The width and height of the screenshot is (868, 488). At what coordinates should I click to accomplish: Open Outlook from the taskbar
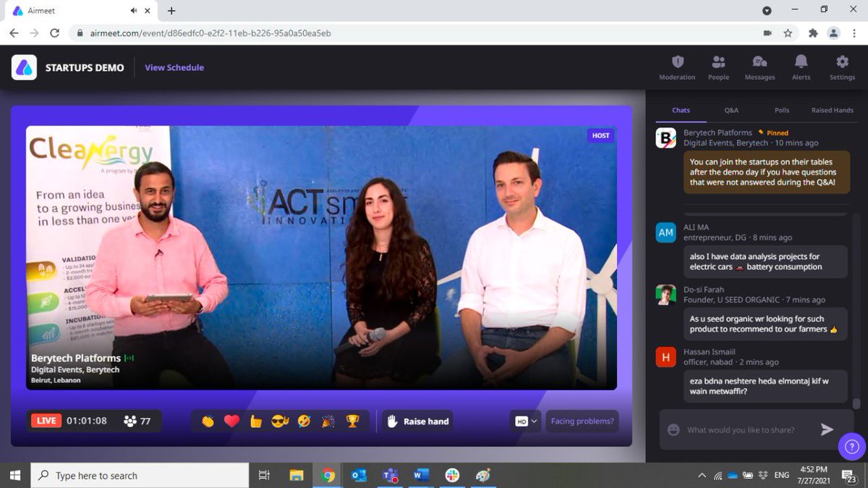click(x=359, y=475)
